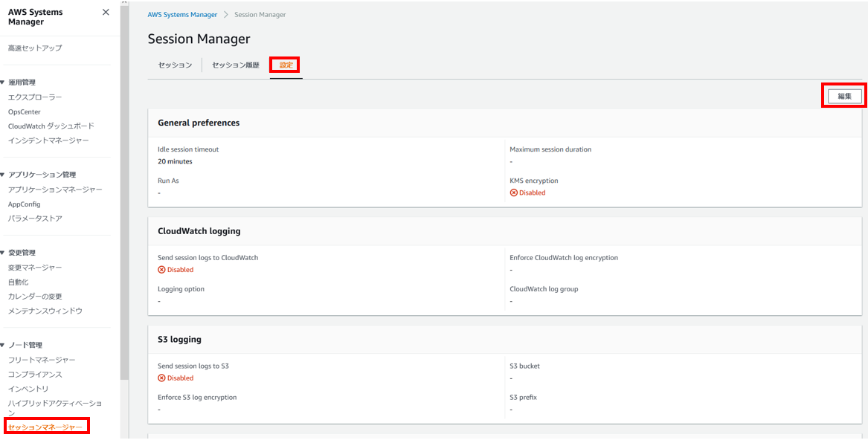
Task: Open コンプライアンス
Action: (35, 375)
